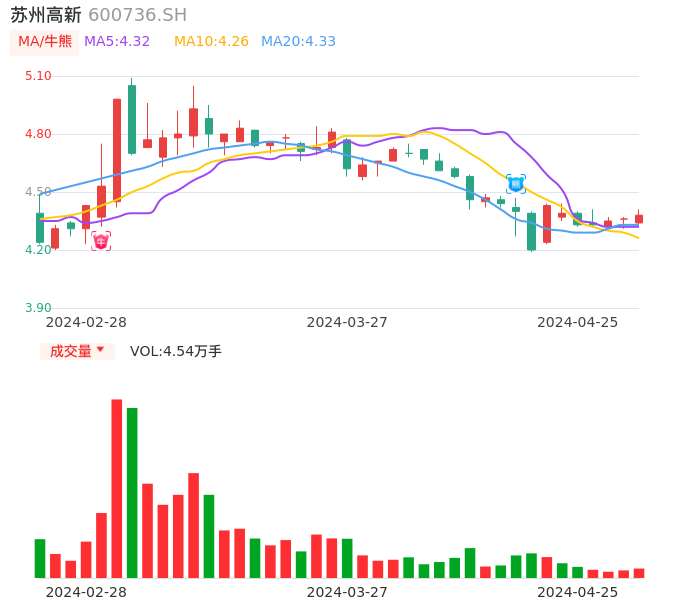Click the 3.90 price axis label
Viewport: 686px width, 606px height.
pos(38,308)
